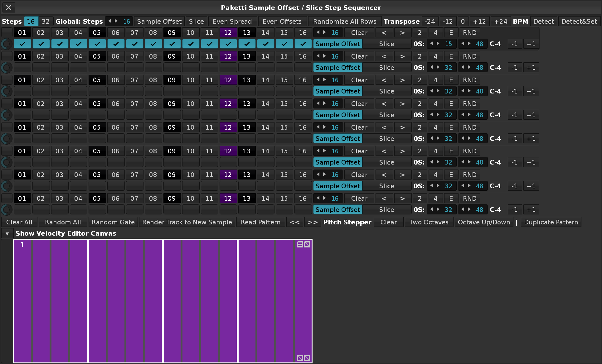Click the << button beside Read Pattern

point(295,222)
